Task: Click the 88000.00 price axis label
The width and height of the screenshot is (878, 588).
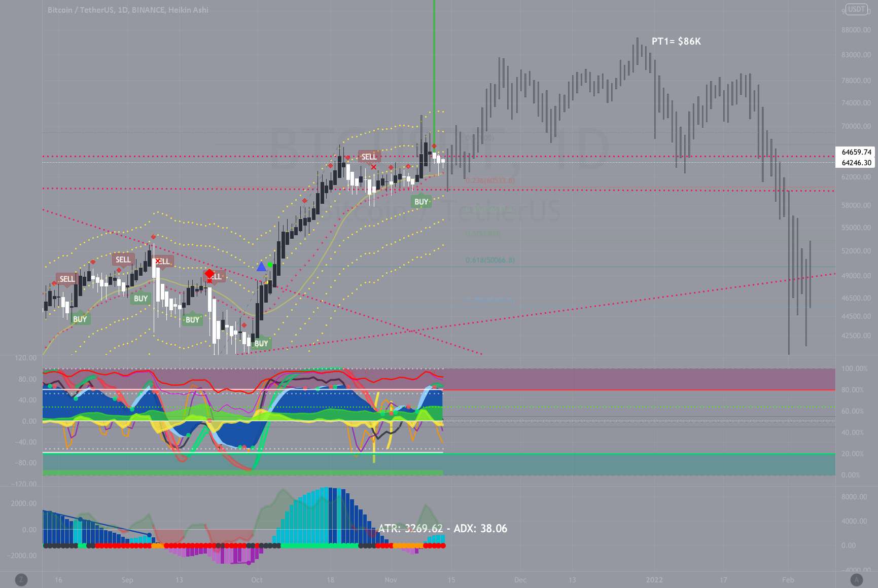Action: pos(856,30)
